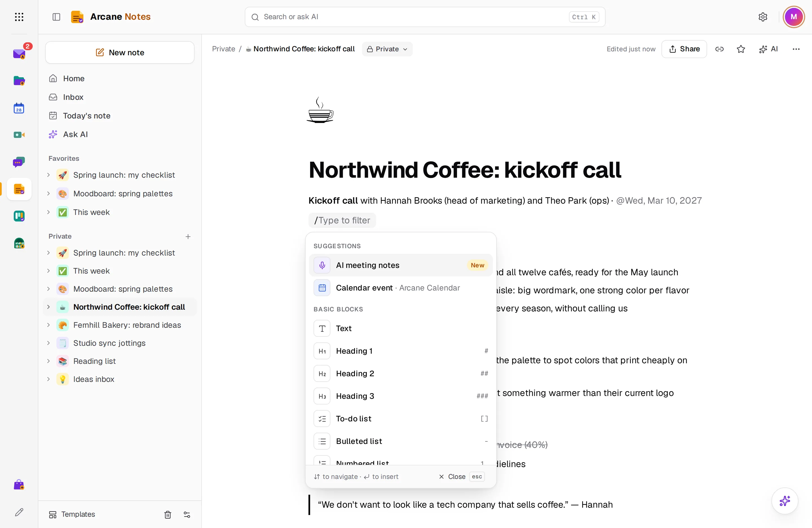Open the Private visibility dropdown

tap(387, 49)
